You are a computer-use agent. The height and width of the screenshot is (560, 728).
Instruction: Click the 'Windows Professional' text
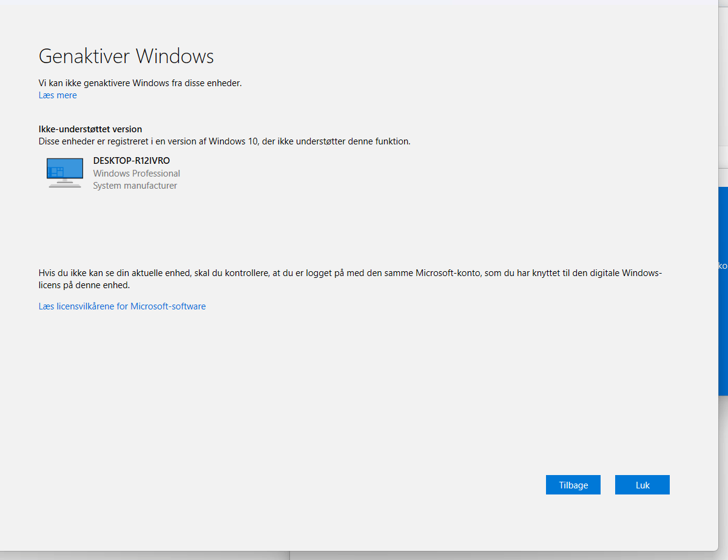[136, 174]
